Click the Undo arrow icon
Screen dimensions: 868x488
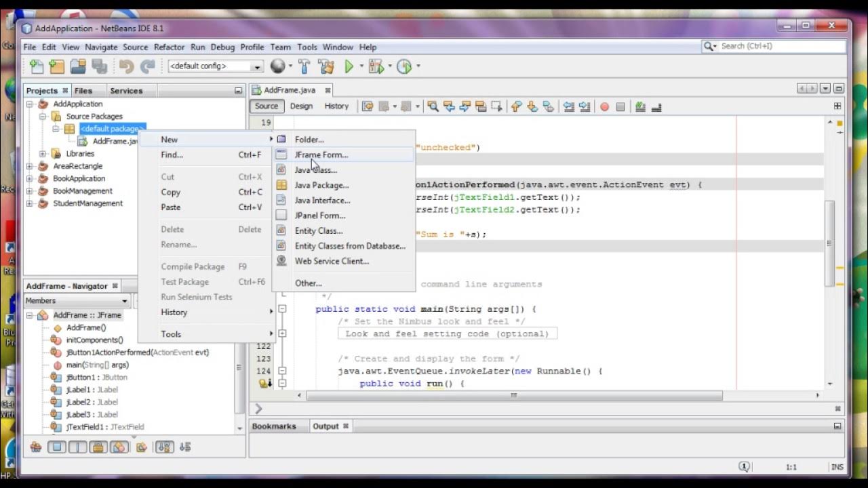[x=126, y=66]
